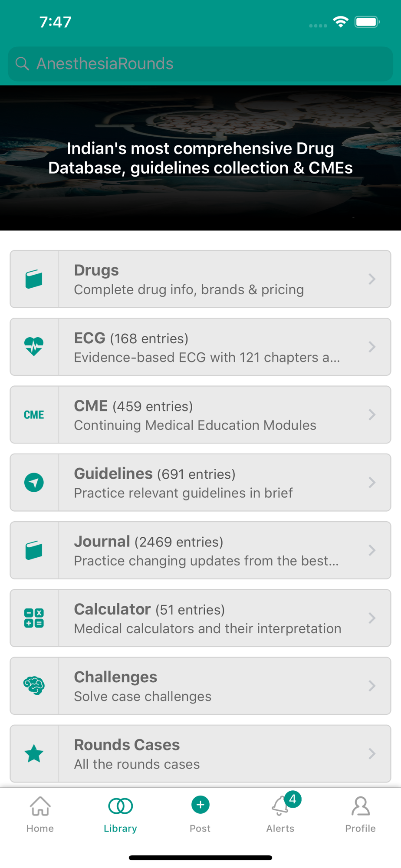Go to the Profile tab
This screenshot has height=868, width=401.
pyautogui.click(x=360, y=814)
